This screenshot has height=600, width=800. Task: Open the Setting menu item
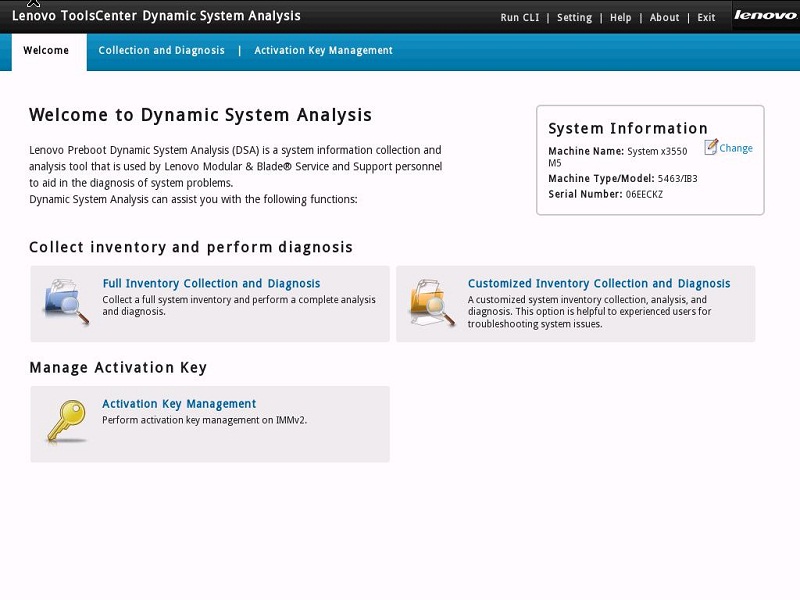574,18
